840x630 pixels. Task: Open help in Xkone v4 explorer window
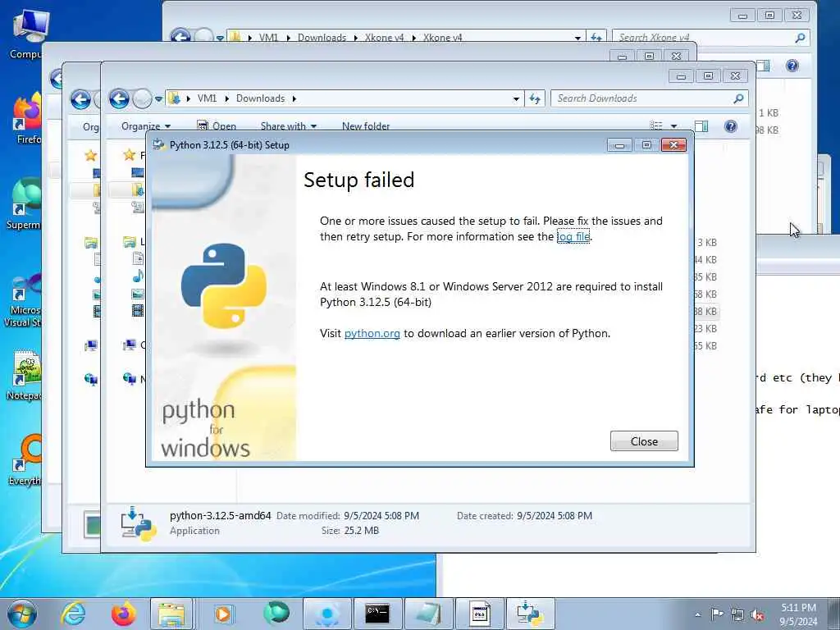(792, 66)
